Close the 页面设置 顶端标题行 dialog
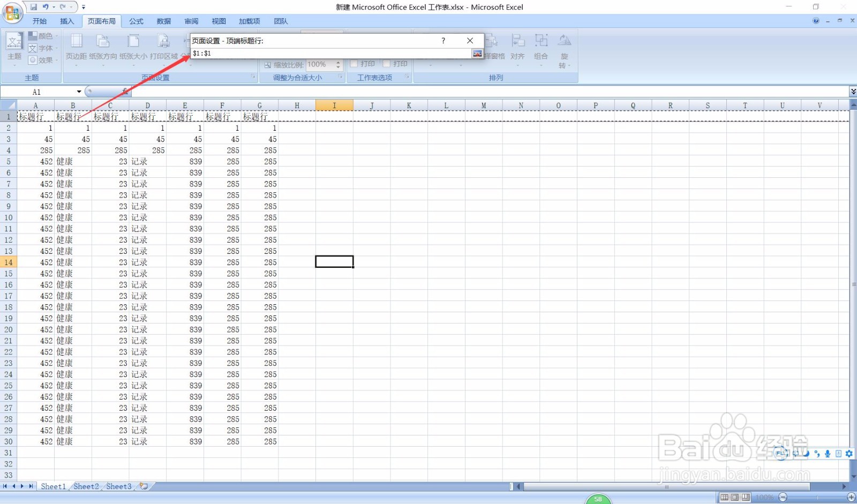Image resolution: width=857 pixels, height=504 pixels. click(x=470, y=41)
